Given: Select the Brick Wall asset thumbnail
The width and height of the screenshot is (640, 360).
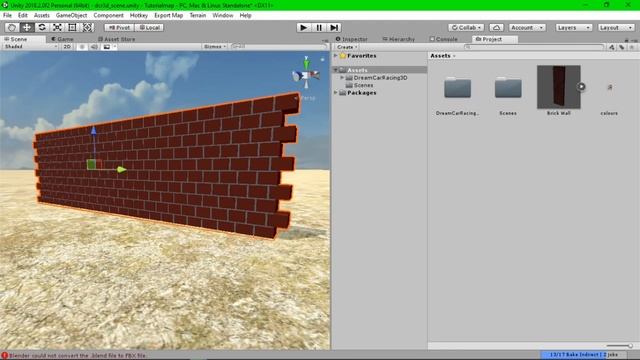Looking at the screenshot, I should click(558, 87).
